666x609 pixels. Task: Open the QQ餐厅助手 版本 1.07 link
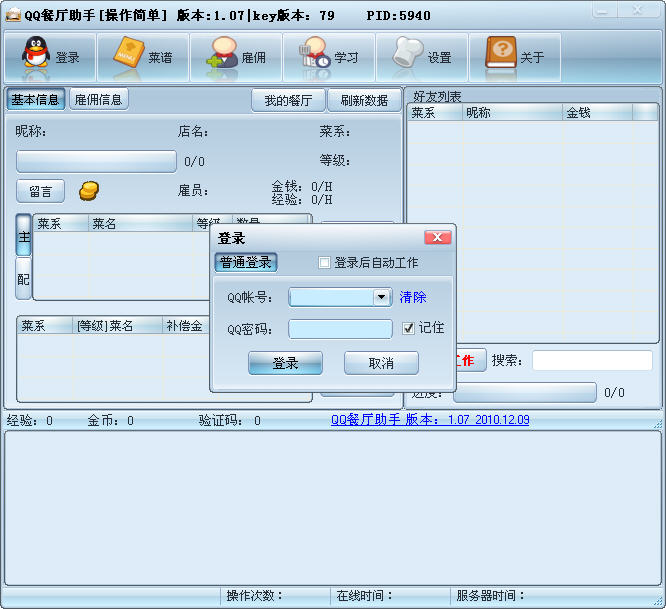point(430,420)
